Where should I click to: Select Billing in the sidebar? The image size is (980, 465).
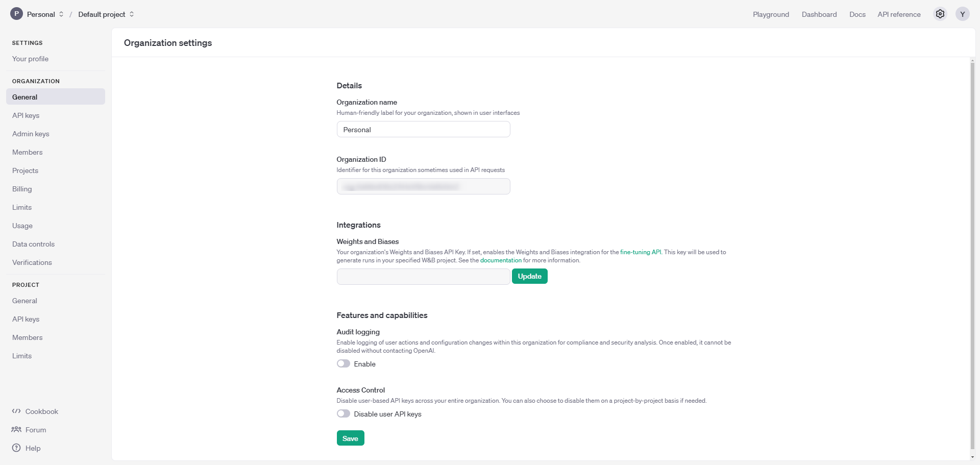tap(22, 189)
